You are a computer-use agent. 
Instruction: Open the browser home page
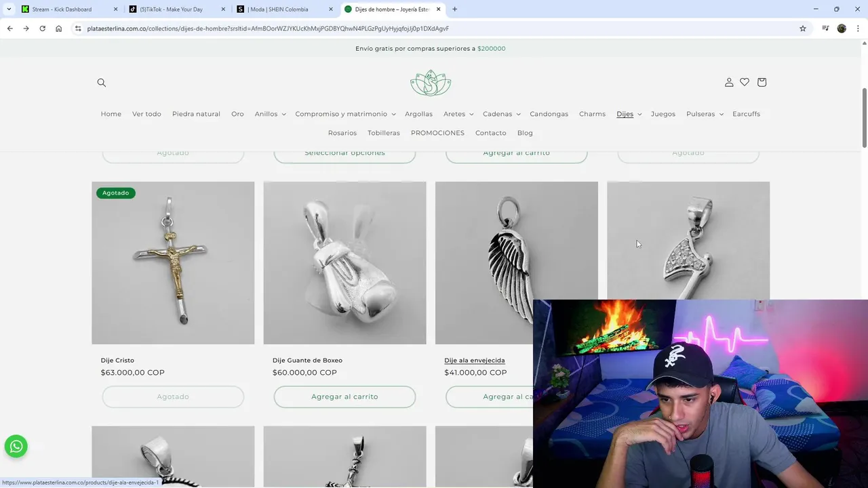(x=58, y=28)
